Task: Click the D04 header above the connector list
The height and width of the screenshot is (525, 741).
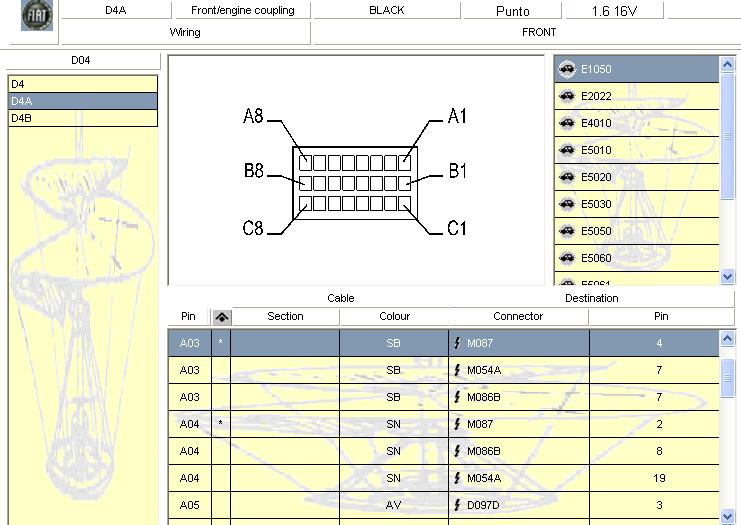Action: [81, 60]
